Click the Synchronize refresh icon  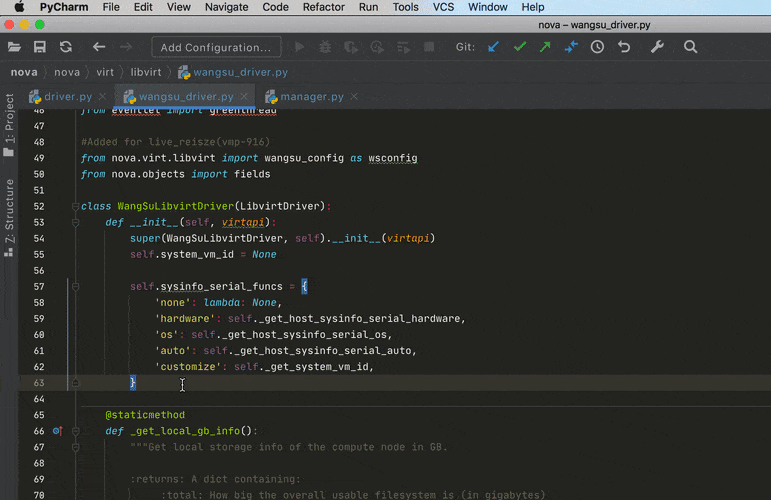tap(66, 47)
